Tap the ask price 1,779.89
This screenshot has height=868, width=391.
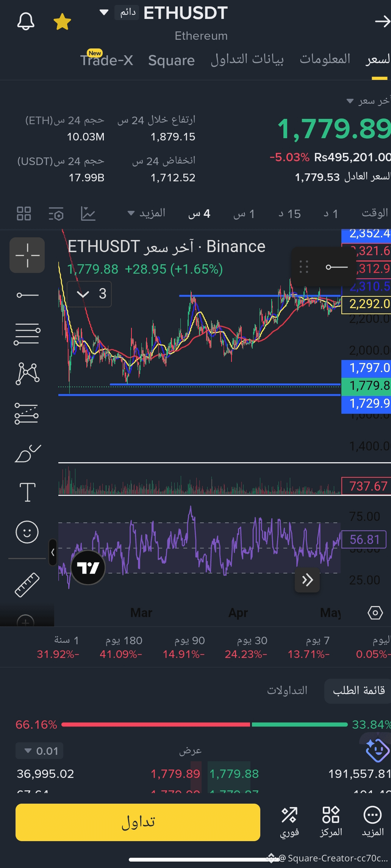(175, 774)
